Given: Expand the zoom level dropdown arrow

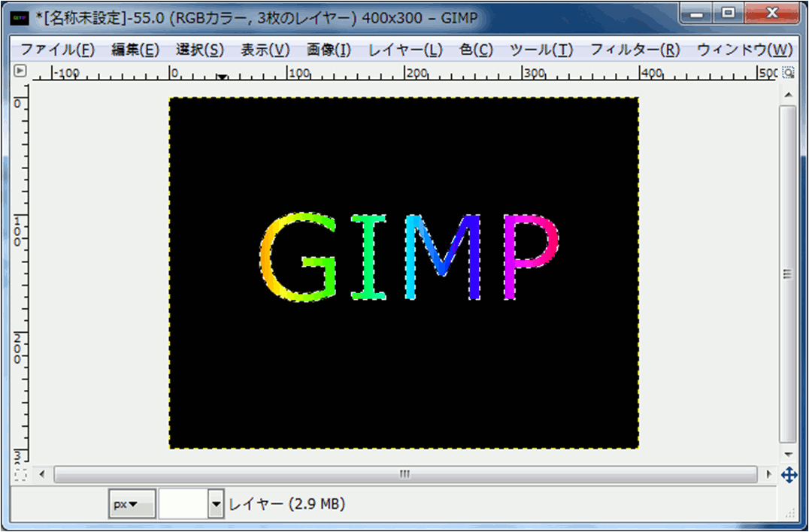Looking at the screenshot, I should pos(217,505).
